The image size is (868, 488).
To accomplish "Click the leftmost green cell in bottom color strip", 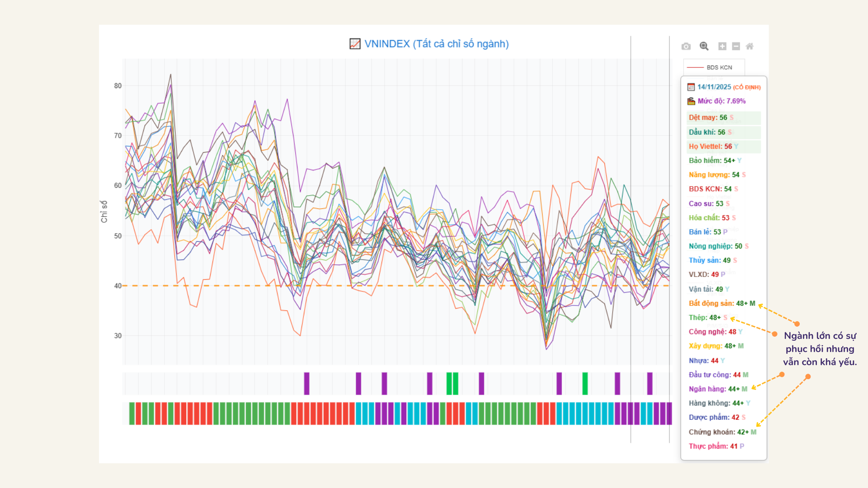I will coord(132,413).
